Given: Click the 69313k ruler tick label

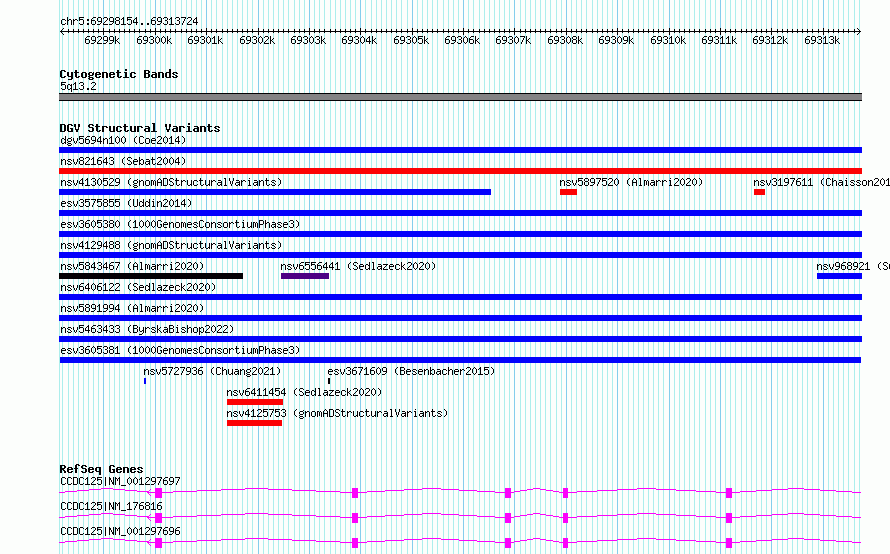Looking at the screenshot, I should click(x=822, y=40).
